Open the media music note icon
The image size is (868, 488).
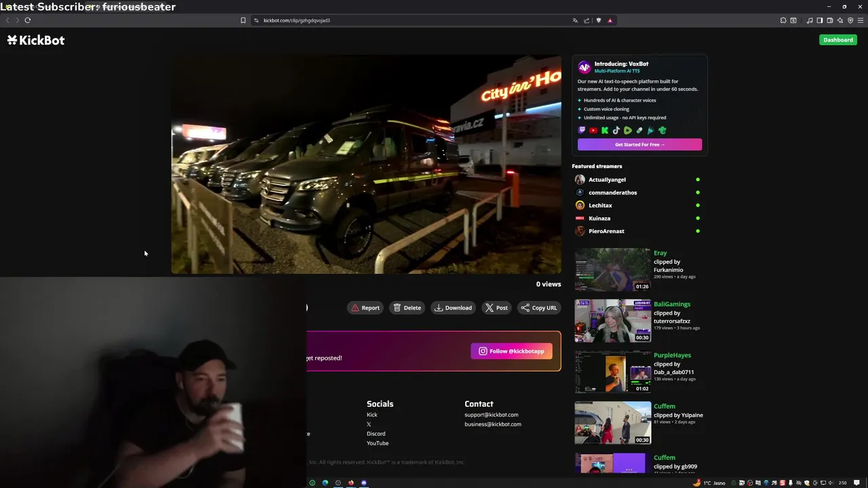(810, 20)
